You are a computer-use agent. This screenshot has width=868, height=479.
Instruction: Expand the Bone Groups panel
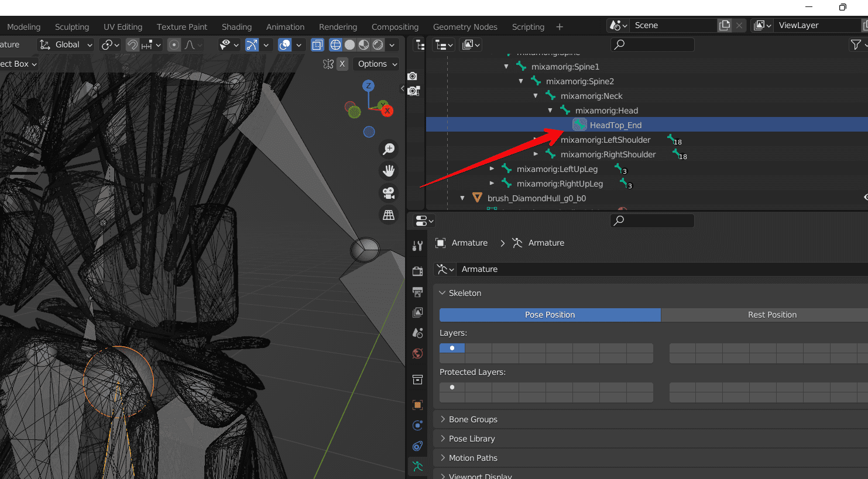pyautogui.click(x=473, y=419)
